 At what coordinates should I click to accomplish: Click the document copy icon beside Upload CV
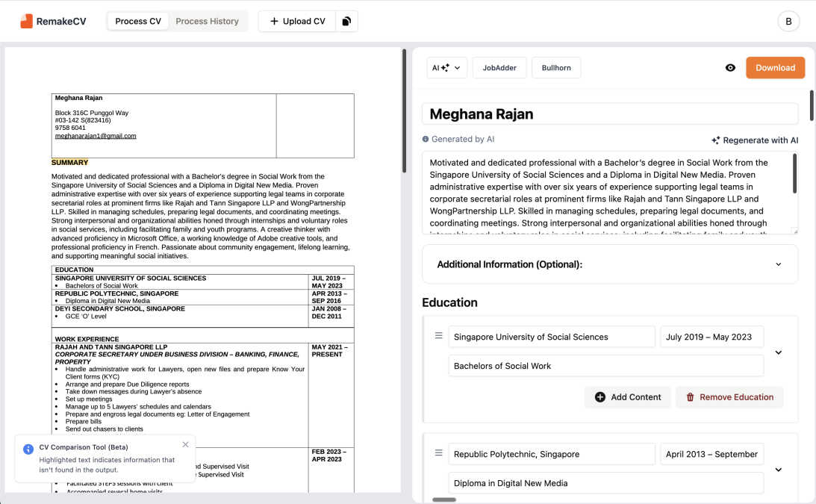[346, 20]
